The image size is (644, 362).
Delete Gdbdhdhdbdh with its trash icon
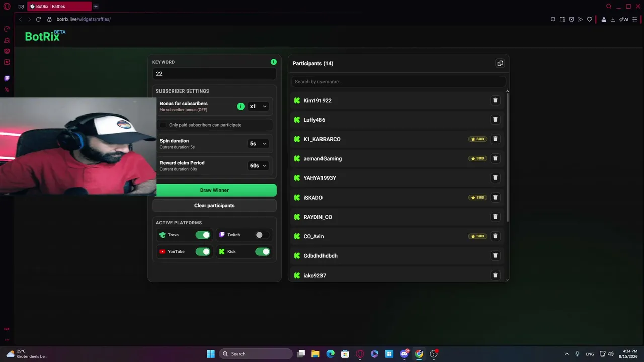click(x=495, y=255)
